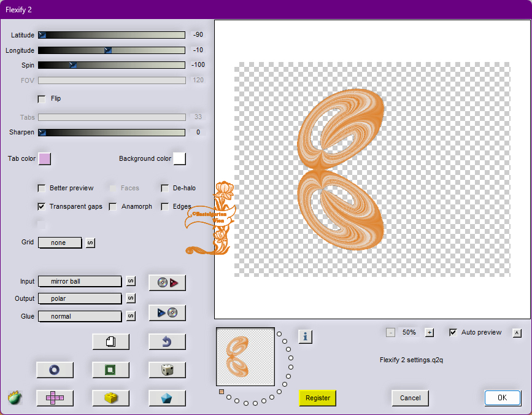Click the pink cross layout button
This screenshot has height=415, width=532.
(x=55, y=398)
